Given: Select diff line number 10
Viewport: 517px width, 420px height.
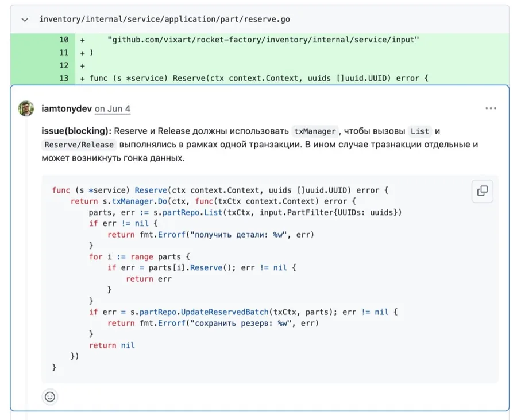Looking at the screenshot, I should point(64,40).
